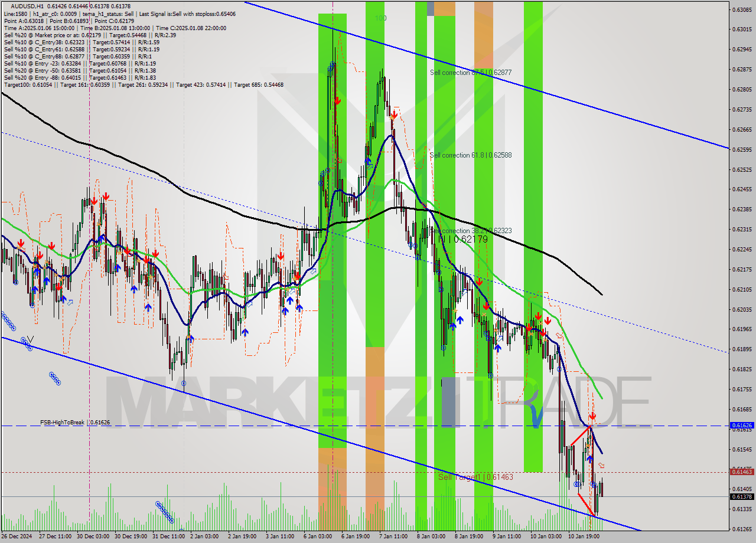Screen dimensions: 756x543
Task: Click the 'Point A:0.63018' info line
Action: point(69,21)
